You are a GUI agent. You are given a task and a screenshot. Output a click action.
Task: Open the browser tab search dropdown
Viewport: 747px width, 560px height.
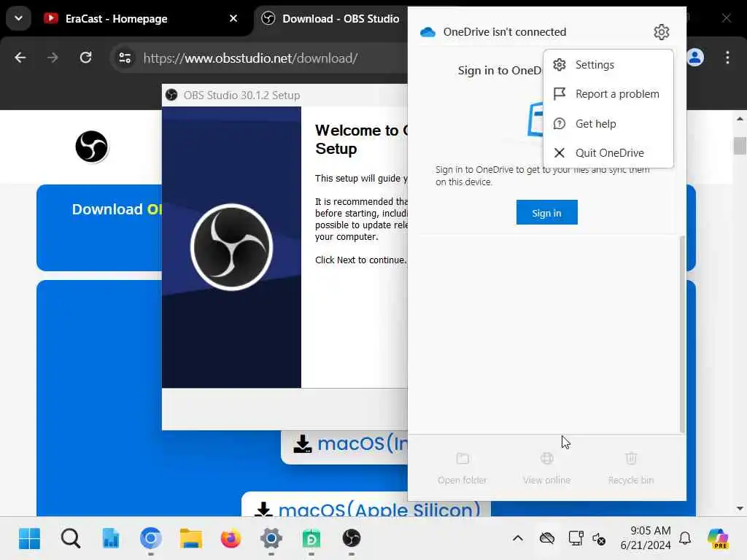point(18,18)
